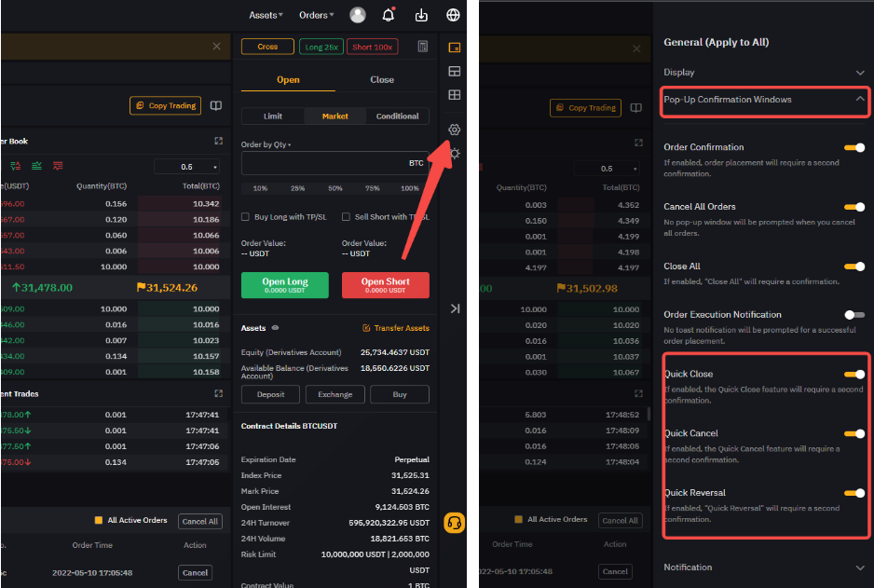Switch to the Close tab
The height and width of the screenshot is (588, 874).
pos(382,80)
